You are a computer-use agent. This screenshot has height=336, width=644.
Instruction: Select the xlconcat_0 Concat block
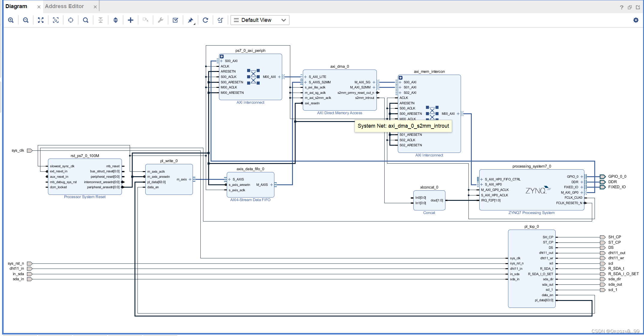(x=429, y=200)
